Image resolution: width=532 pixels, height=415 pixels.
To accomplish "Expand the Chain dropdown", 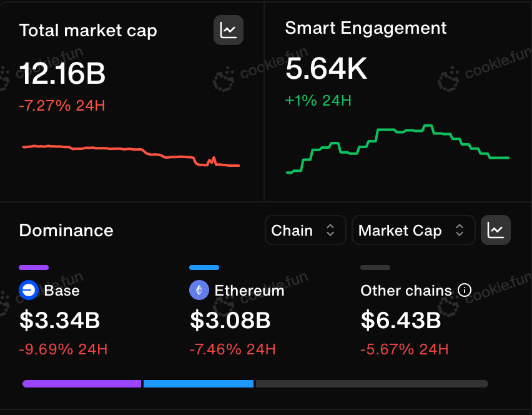I will click(305, 230).
